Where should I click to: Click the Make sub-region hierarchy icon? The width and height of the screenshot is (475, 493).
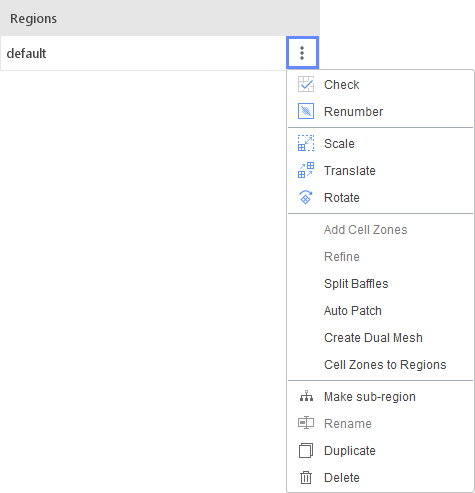click(306, 396)
